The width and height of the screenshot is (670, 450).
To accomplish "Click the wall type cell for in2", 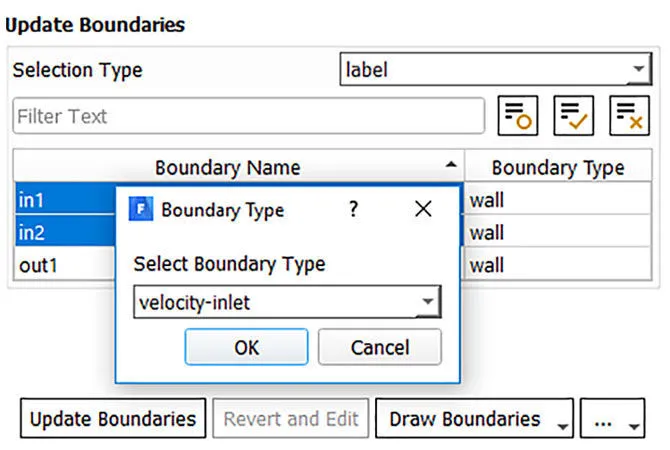I will point(557,233).
